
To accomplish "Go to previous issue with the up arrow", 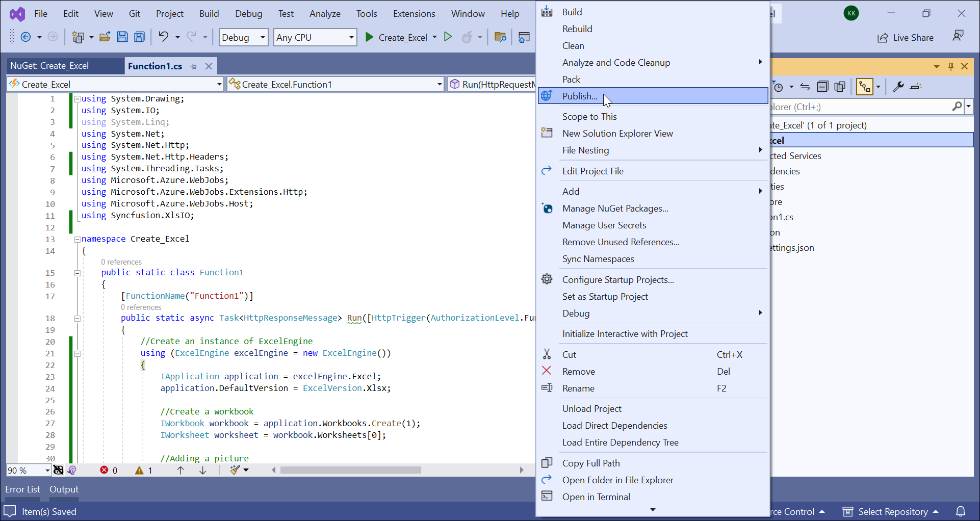I will [x=180, y=470].
